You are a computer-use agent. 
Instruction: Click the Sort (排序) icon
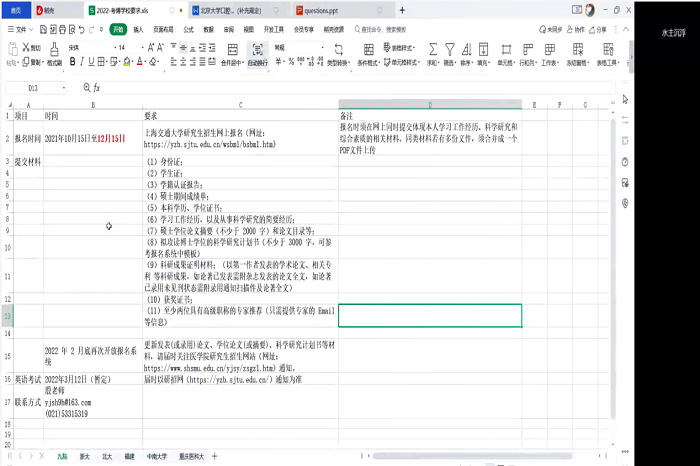click(468, 48)
